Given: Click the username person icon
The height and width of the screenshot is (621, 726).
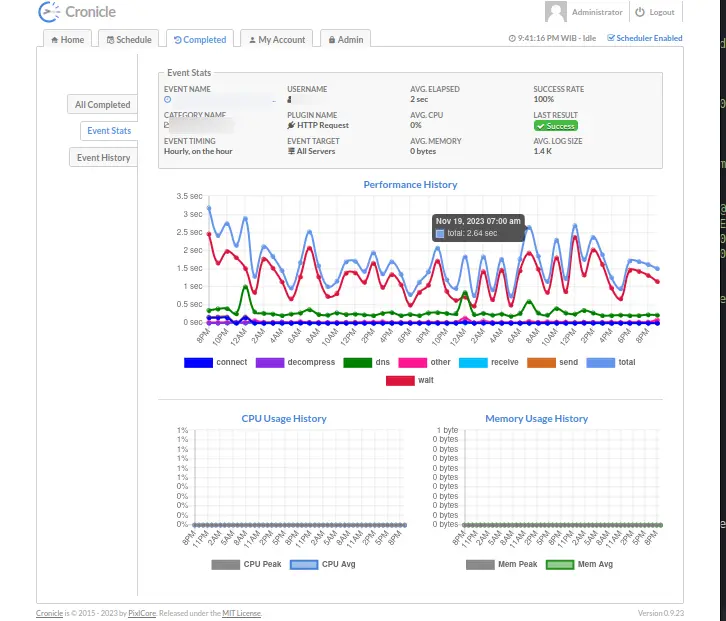Looking at the screenshot, I should click(290, 100).
